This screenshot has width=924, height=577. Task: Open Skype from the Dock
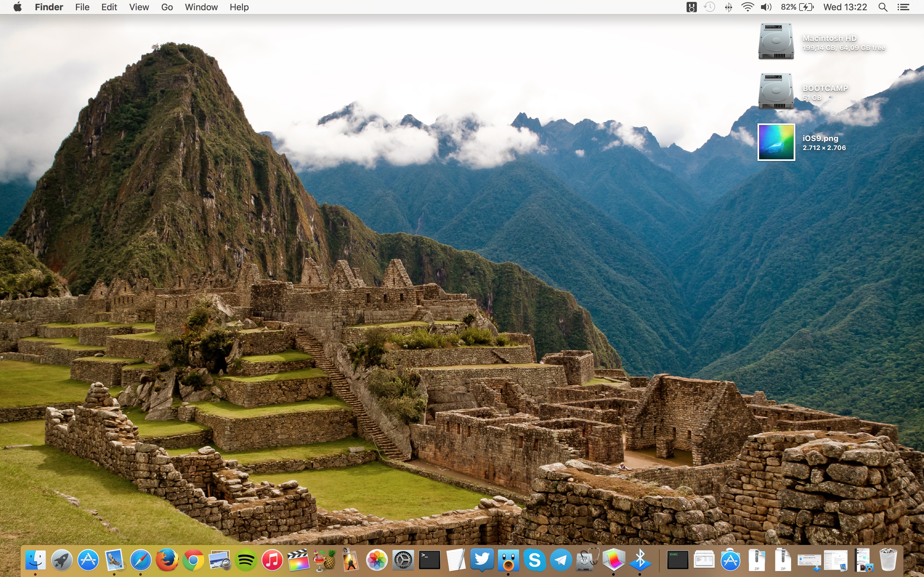point(535,560)
